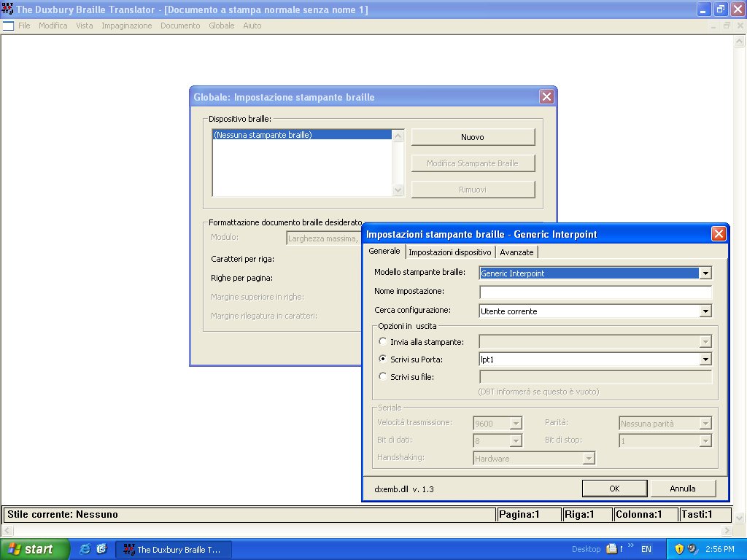The image size is (747, 560).
Task: Open the lpt1 port dropdown
Action: coord(705,359)
